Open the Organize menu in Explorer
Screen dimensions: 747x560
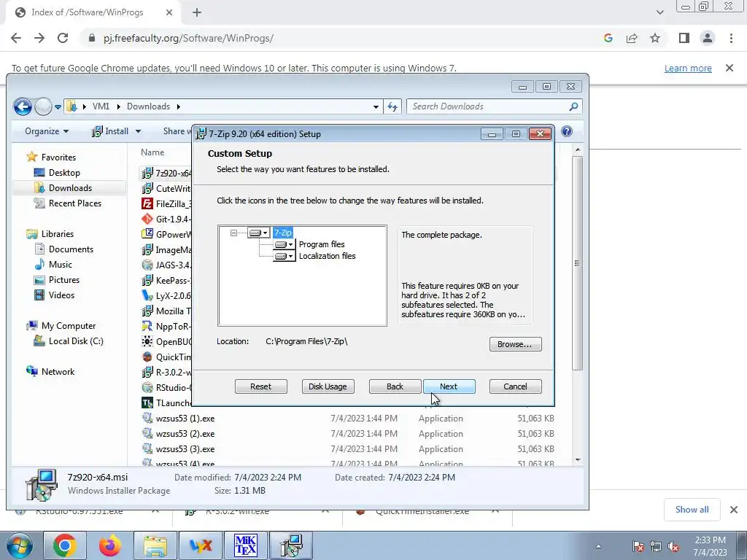click(46, 131)
